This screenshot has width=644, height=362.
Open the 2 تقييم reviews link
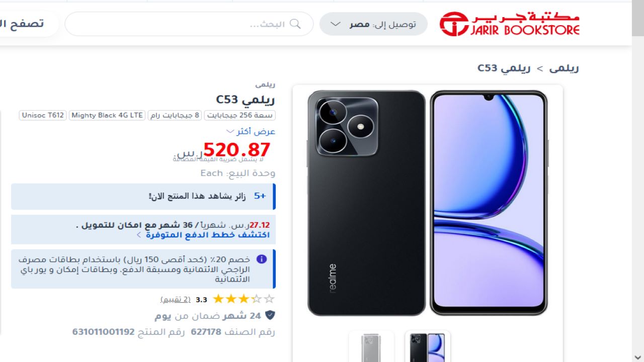176,299
